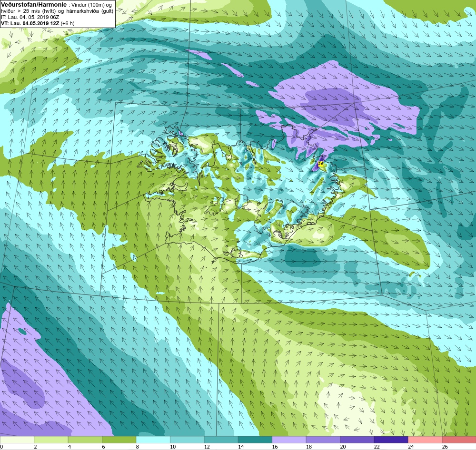The width and height of the screenshot is (476, 450).
Task: Select the light cyan 8–10 m/s legend swatch
Action: click(x=153, y=440)
